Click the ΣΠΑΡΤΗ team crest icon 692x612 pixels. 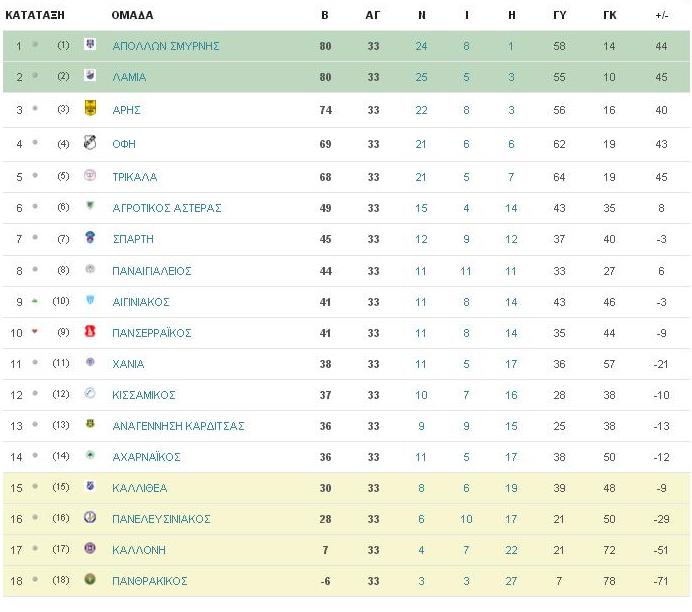(x=90, y=237)
